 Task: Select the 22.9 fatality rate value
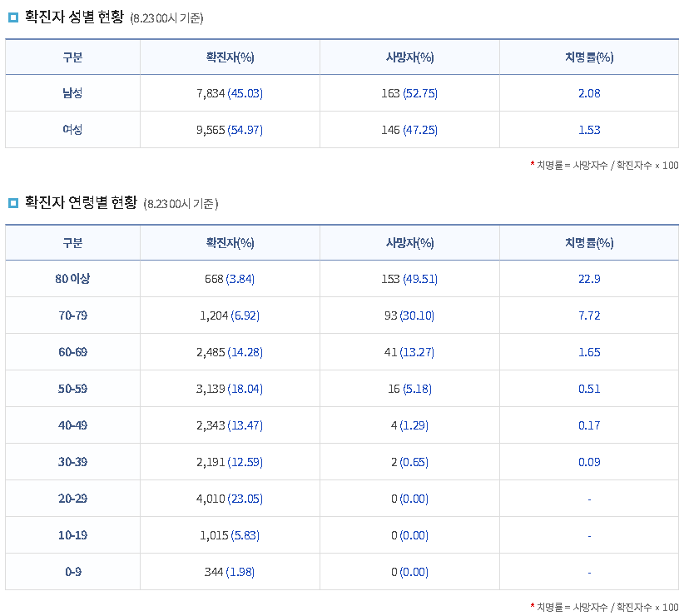point(588,279)
